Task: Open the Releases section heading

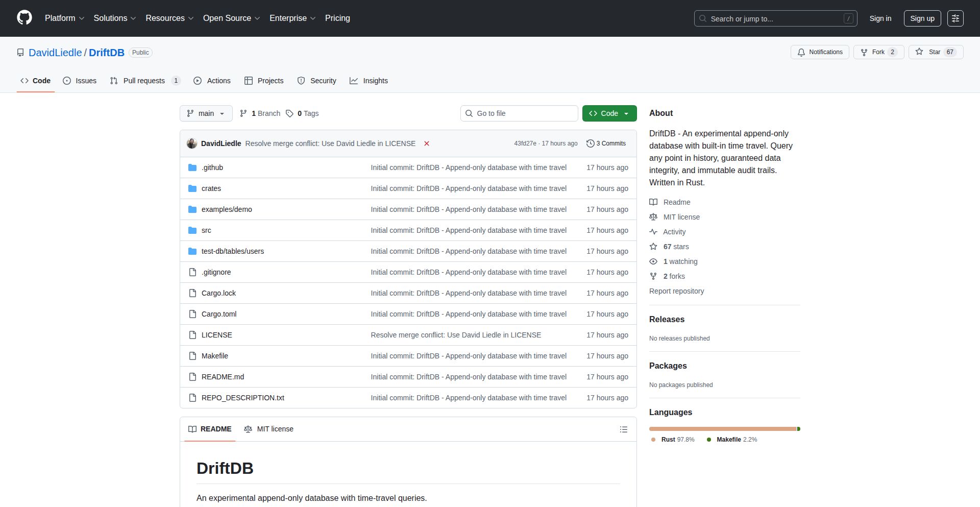Action: click(x=667, y=319)
